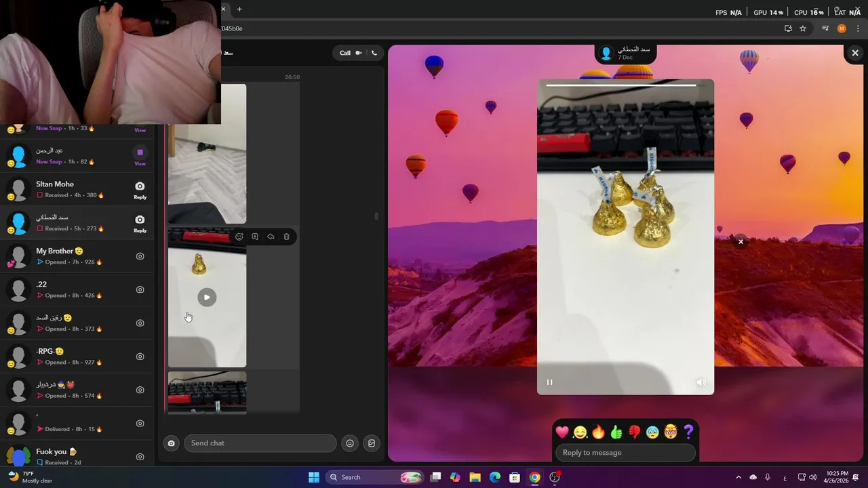React with the red thumbs-down emoji

(x=634, y=432)
